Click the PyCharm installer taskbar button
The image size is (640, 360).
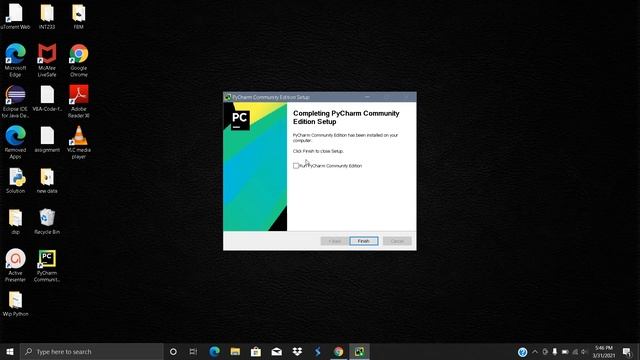[x=359, y=351]
